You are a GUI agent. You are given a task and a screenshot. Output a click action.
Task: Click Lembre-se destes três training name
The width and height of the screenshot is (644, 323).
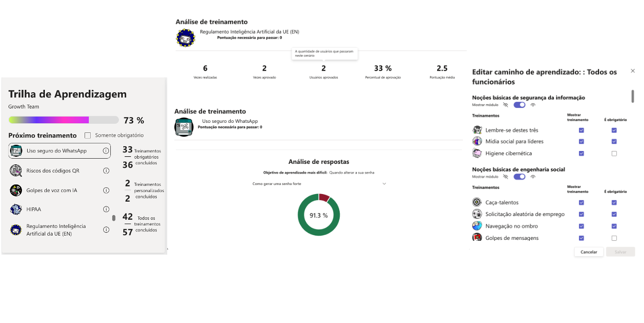[x=512, y=130]
